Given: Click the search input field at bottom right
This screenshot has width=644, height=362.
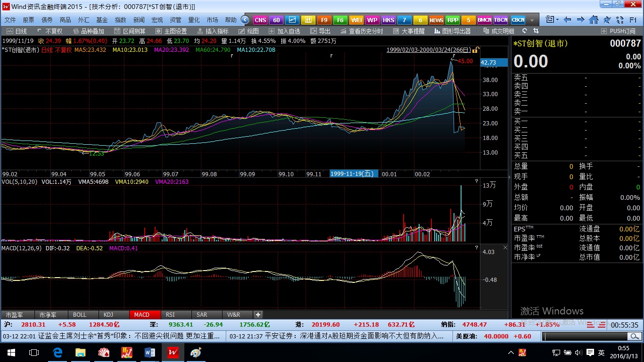Looking at the screenshot, I should pos(585,336).
